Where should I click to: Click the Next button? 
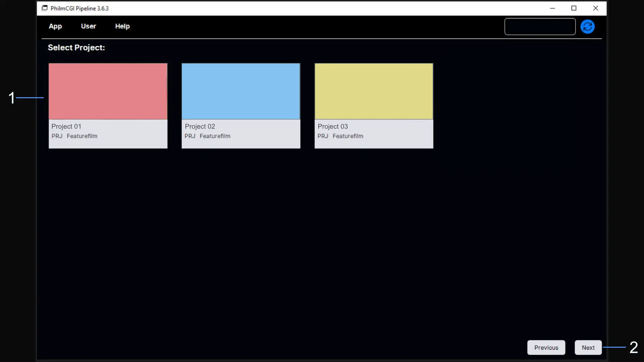pos(588,348)
